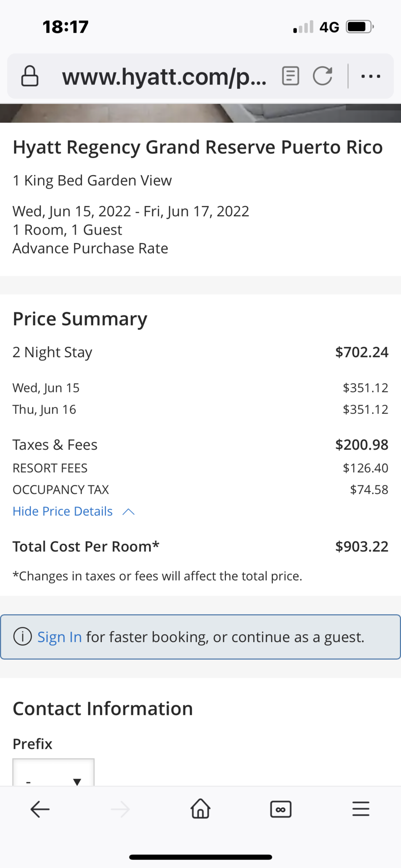Collapse via Hide Price Details chevron
This screenshot has width=401, height=868.
[x=129, y=512]
